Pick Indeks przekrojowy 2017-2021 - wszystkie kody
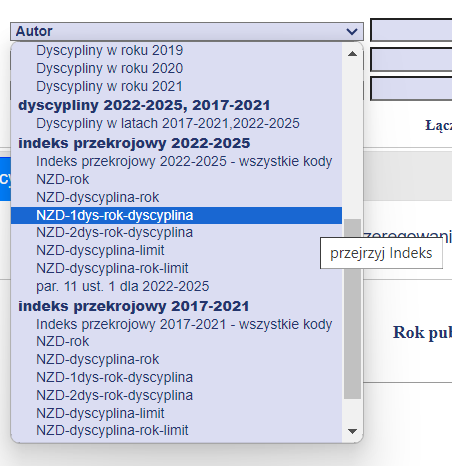 [176, 324]
